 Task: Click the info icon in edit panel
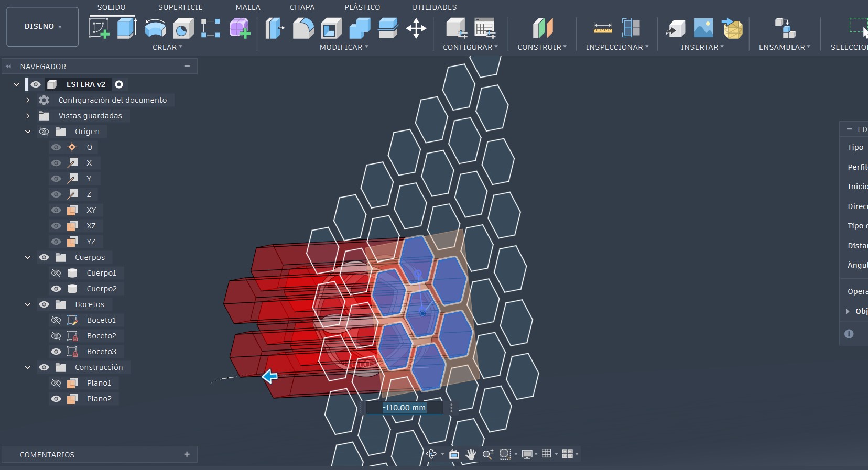(849, 334)
